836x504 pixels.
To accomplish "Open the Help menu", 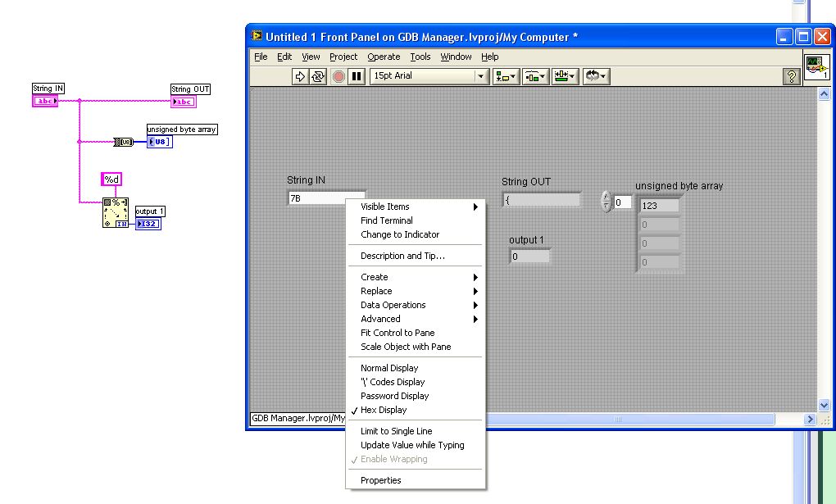I will coord(489,57).
